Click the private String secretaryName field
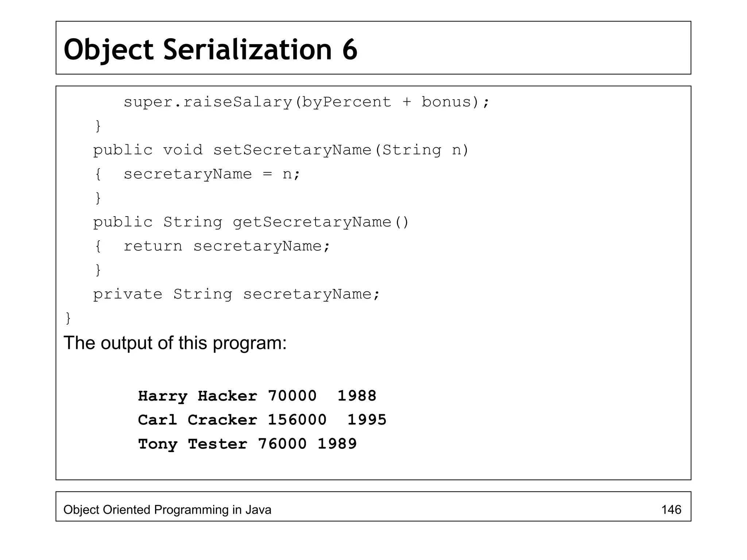This screenshot has width=747, height=560. [x=236, y=294]
